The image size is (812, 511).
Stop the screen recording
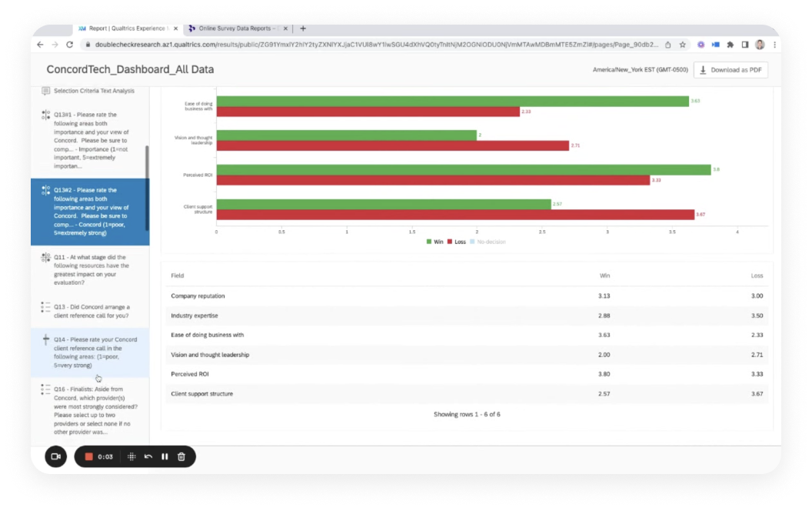coord(88,456)
